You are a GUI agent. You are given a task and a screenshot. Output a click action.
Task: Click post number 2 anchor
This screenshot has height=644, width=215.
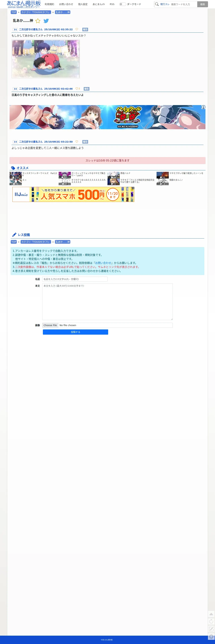pyautogui.click(x=15, y=89)
